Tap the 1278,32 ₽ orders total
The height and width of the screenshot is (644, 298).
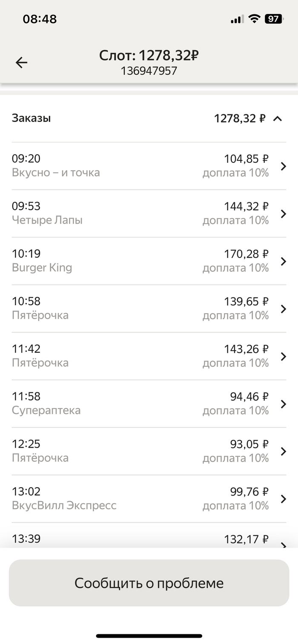click(x=240, y=119)
